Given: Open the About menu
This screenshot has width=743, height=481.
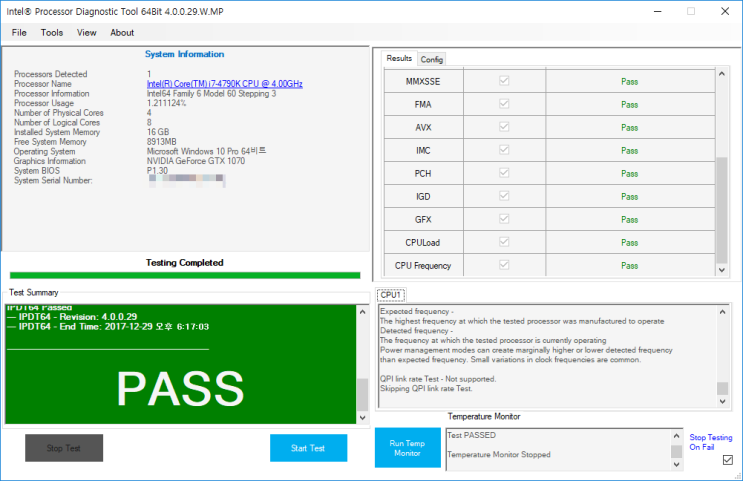Looking at the screenshot, I should tap(122, 33).
